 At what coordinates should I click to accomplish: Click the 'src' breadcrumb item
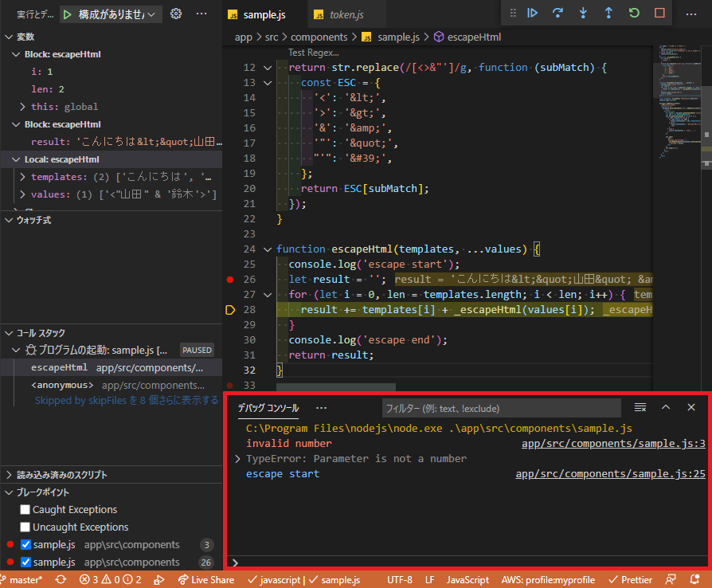point(272,37)
